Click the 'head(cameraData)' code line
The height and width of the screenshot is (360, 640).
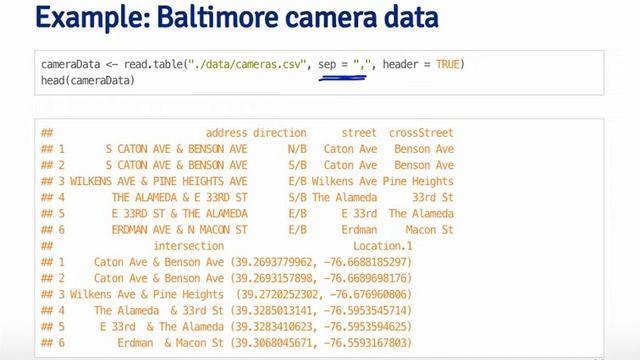tap(88, 80)
